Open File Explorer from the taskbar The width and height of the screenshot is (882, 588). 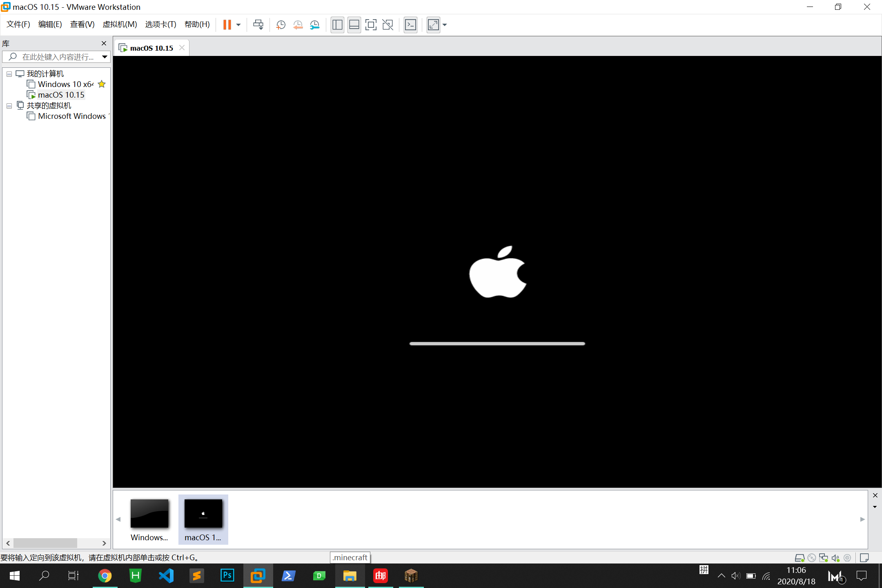[350, 576]
